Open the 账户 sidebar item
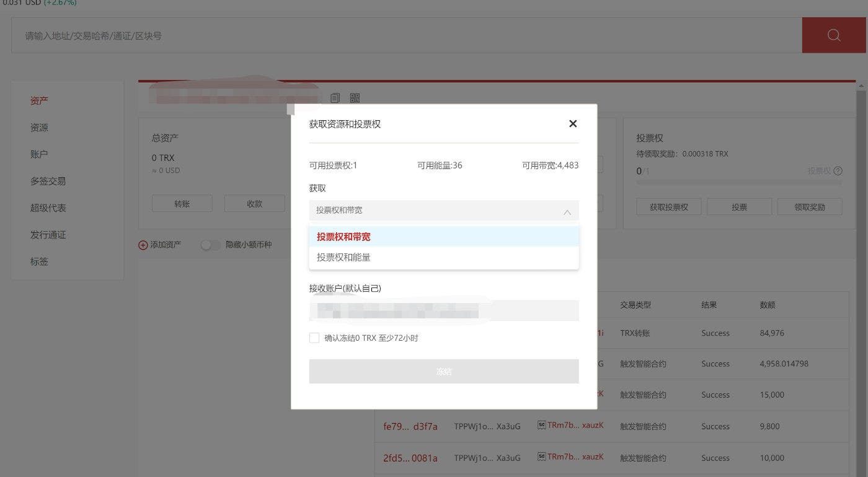 click(x=39, y=154)
